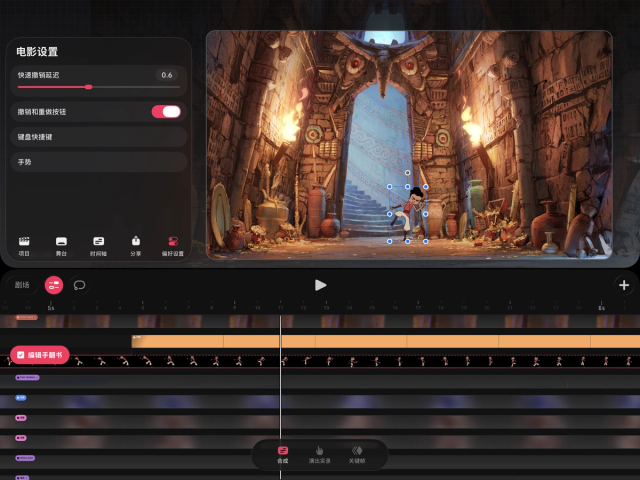
Task: Grab the rotation handle above the character
Action: [x=407, y=173]
